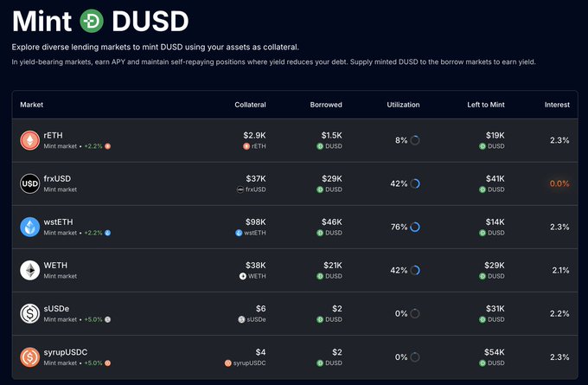Click the rETH market token icon
This screenshot has height=385, width=588.
(x=30, y=140)
